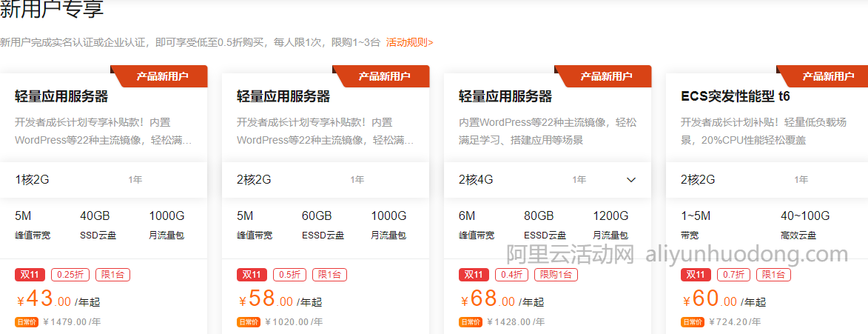Screen dimensions: 868x334
Task: Click the ¥60.00 price
Action: (710, 300)
